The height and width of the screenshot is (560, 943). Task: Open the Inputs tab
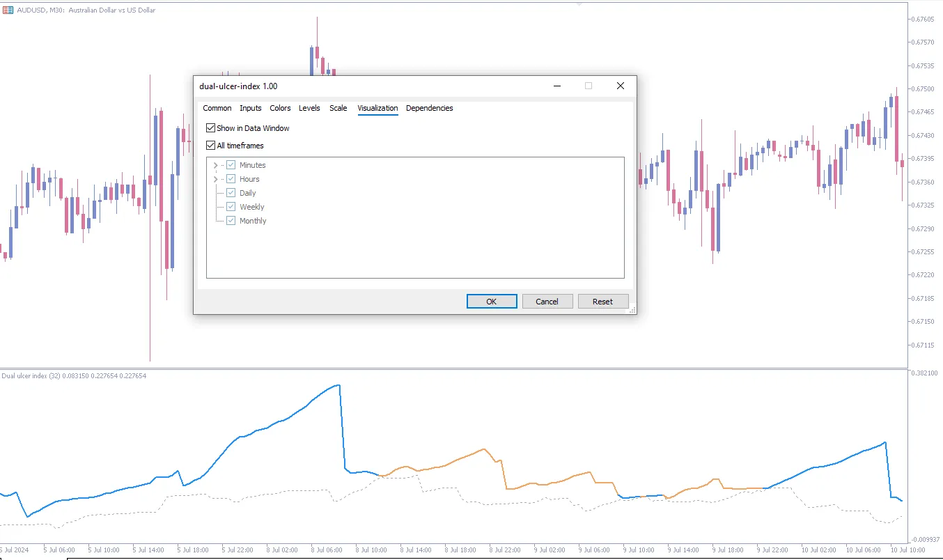(x=251, y=108)
